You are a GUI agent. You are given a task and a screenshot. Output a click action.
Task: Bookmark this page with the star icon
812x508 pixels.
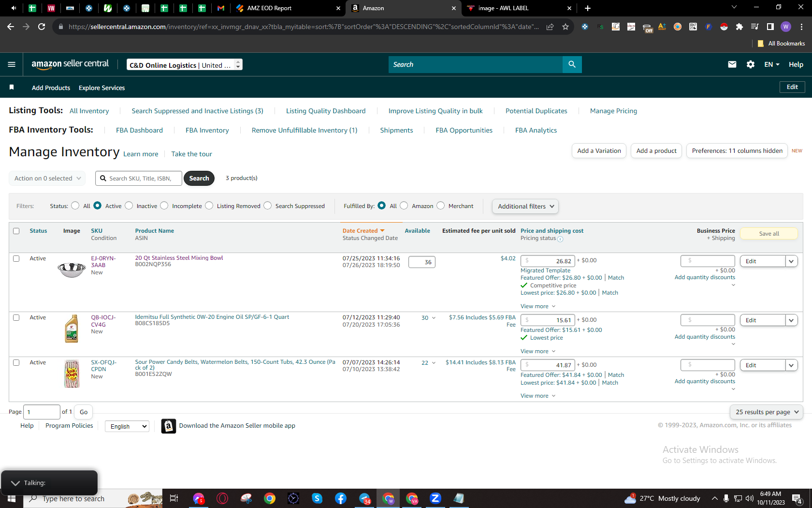(x=565, y=27)
